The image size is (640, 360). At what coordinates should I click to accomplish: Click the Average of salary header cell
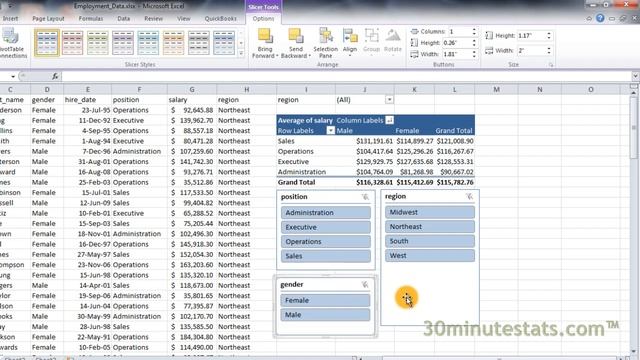[x=305, y=120]
